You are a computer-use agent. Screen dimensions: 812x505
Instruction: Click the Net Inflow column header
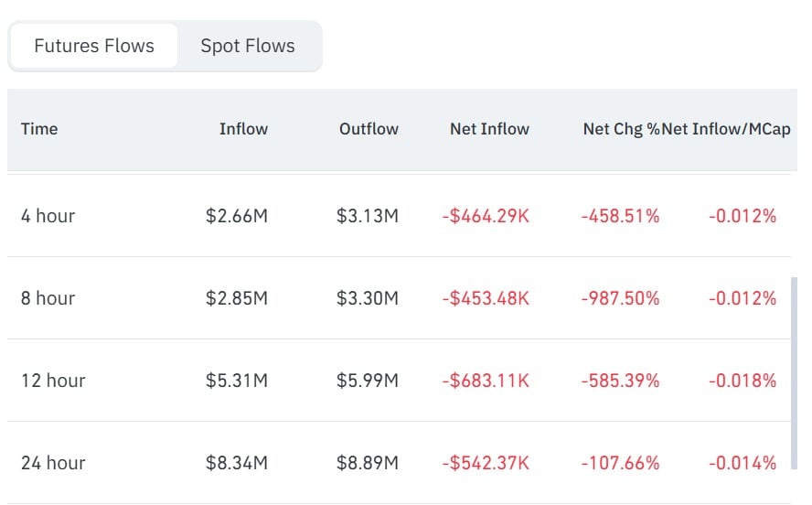click(489, 129)
